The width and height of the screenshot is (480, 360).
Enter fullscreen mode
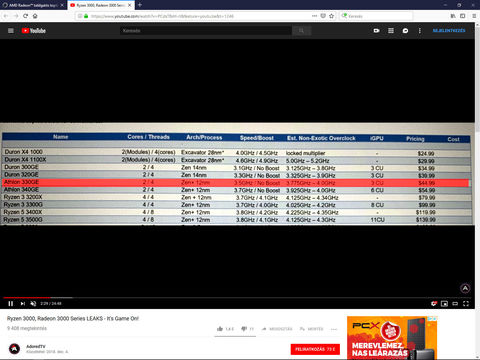(x=466, y=304)
